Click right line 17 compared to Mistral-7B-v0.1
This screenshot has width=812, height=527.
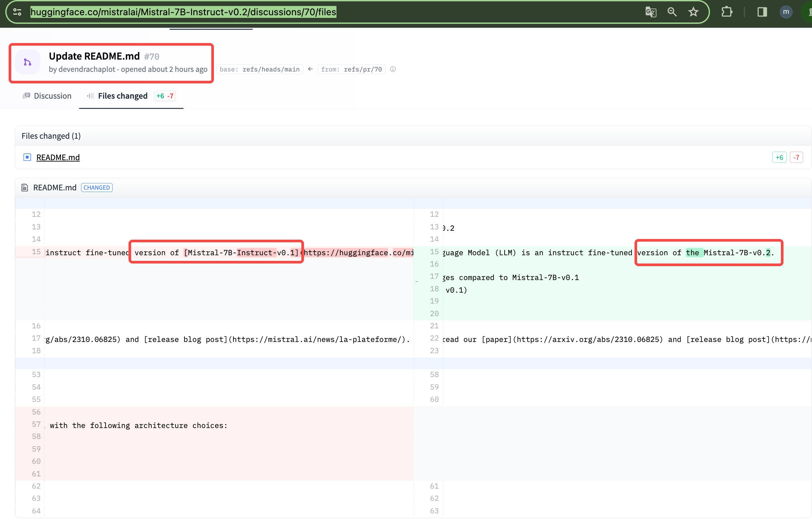pos(519,278)
